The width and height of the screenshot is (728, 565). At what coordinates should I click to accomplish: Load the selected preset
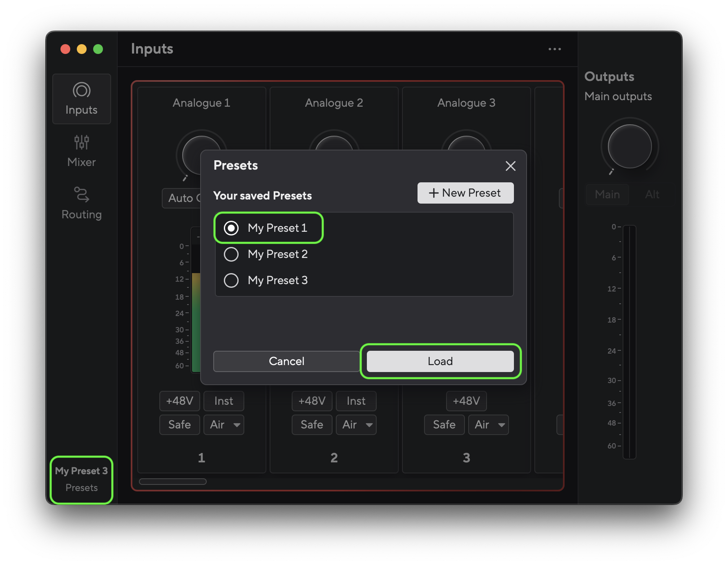pos(440,361)
